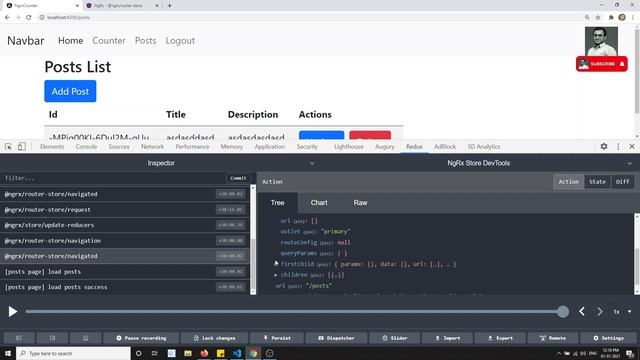Expand the firstChild node
Image resolution: width=640 pixels, height=360 pixels.
[276, 264]
